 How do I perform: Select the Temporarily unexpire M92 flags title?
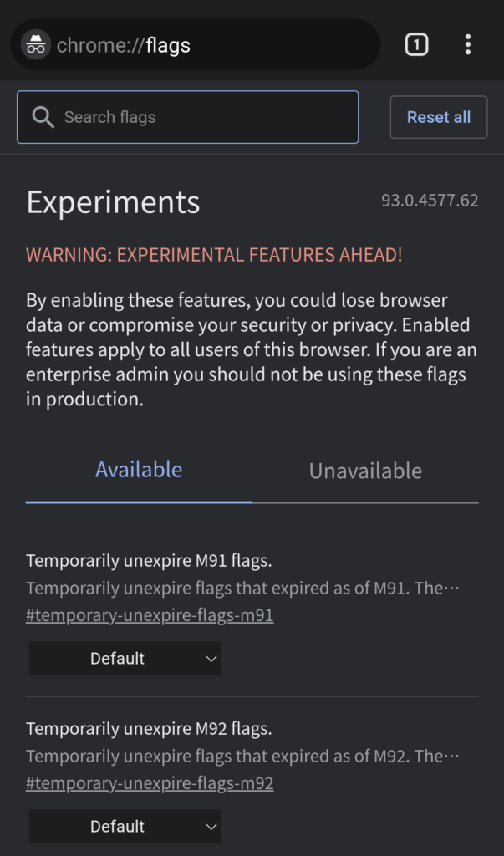click(x=149, y=729)
